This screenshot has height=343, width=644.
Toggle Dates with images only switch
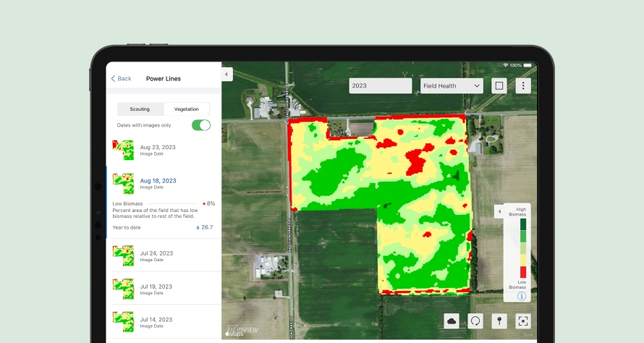[x=201, y=125]
